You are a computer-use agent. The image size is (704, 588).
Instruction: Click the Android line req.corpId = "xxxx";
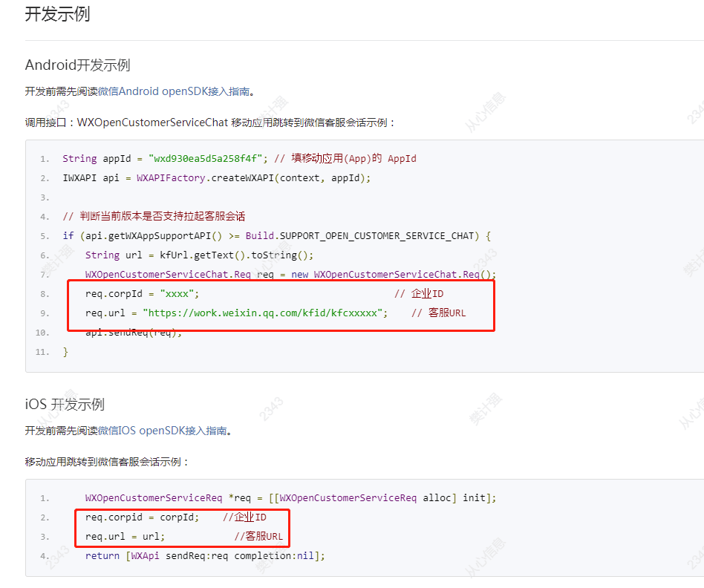point(143,294)
